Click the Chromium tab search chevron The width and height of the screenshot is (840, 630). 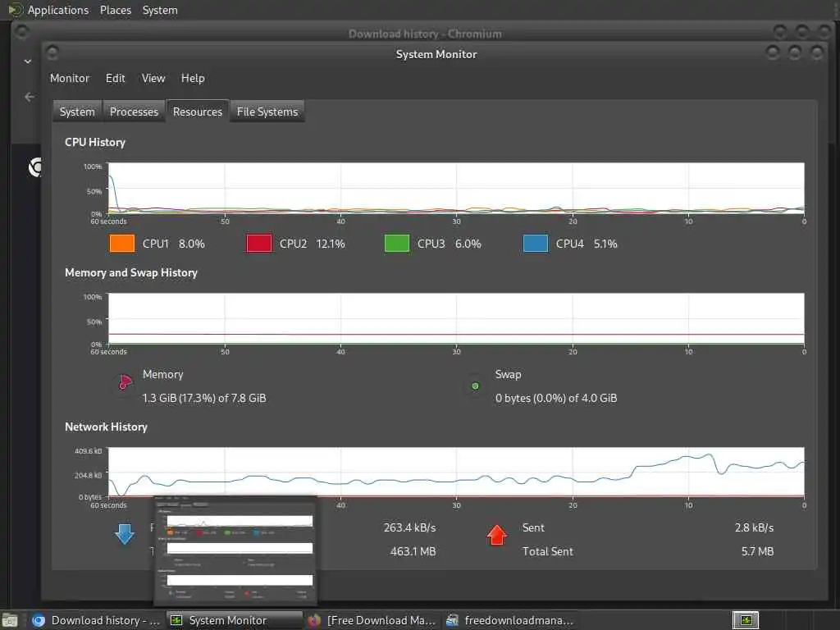(x=28, y=62)
